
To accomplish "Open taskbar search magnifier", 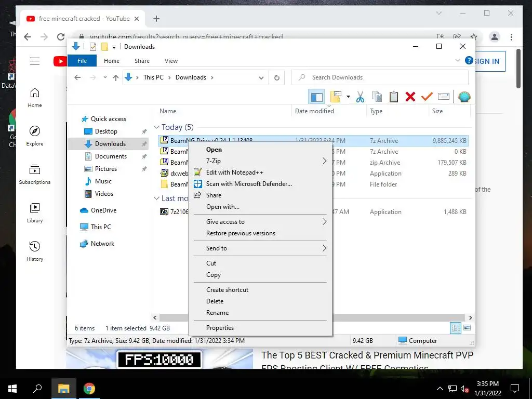I will click(37, 388).
